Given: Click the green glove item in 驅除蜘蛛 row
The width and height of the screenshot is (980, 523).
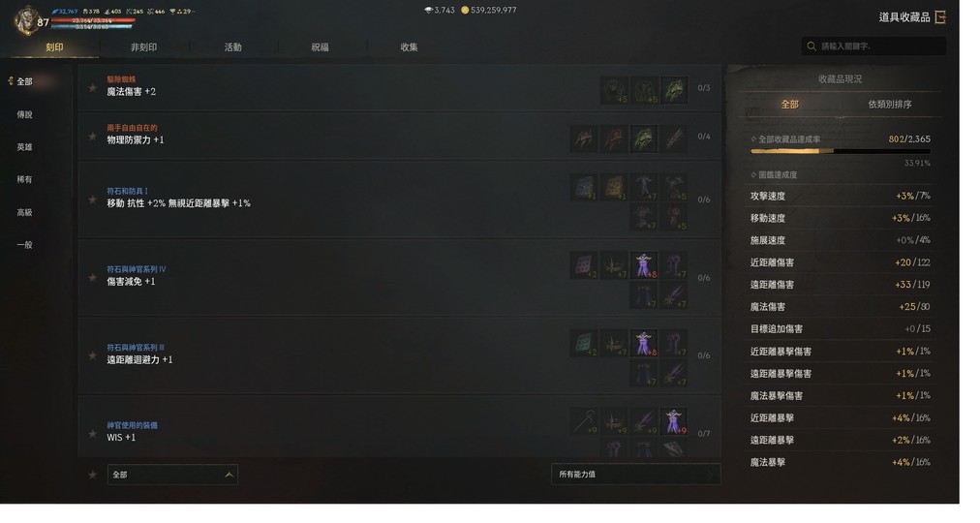Looking at the screenshot, I should tap(674, 90).
